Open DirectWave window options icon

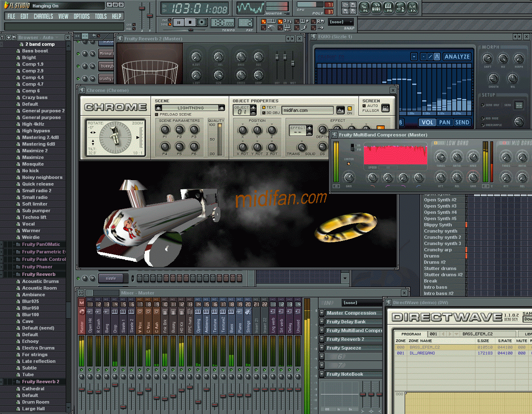[388, 302]
